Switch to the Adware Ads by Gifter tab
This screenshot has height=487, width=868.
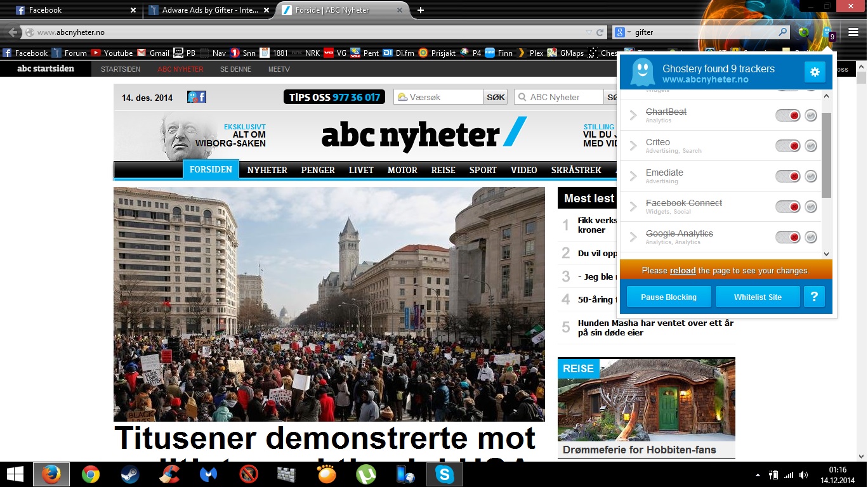(209, 10)
